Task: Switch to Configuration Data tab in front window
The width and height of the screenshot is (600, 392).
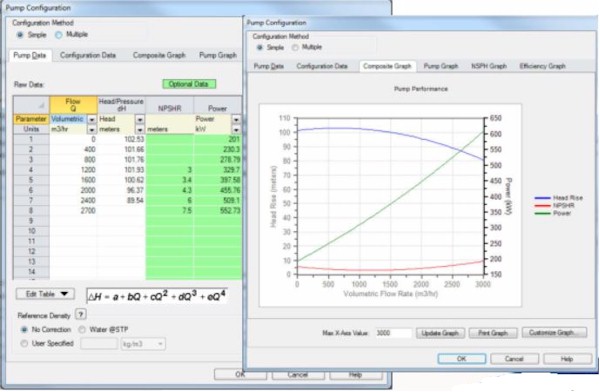Action: [322, 66]
